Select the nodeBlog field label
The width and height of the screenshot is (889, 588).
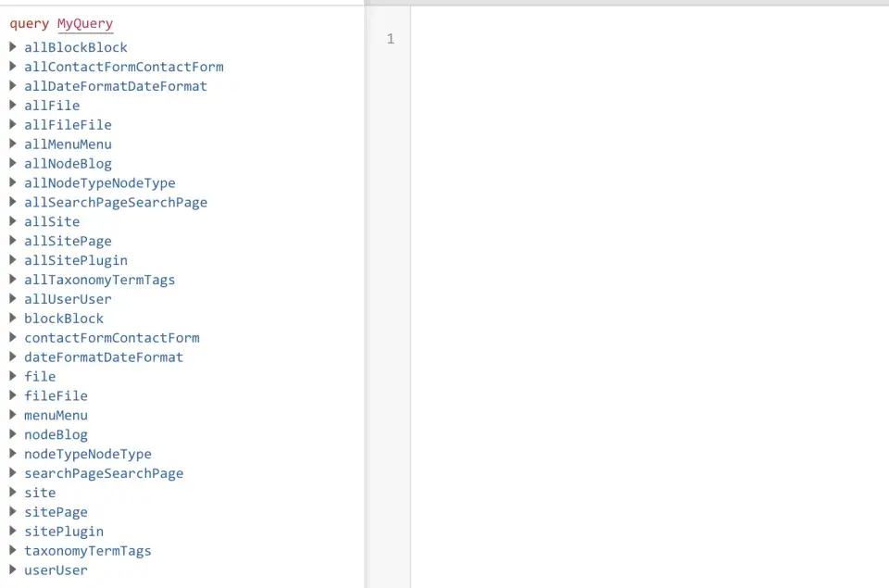[x=56, y=434]
